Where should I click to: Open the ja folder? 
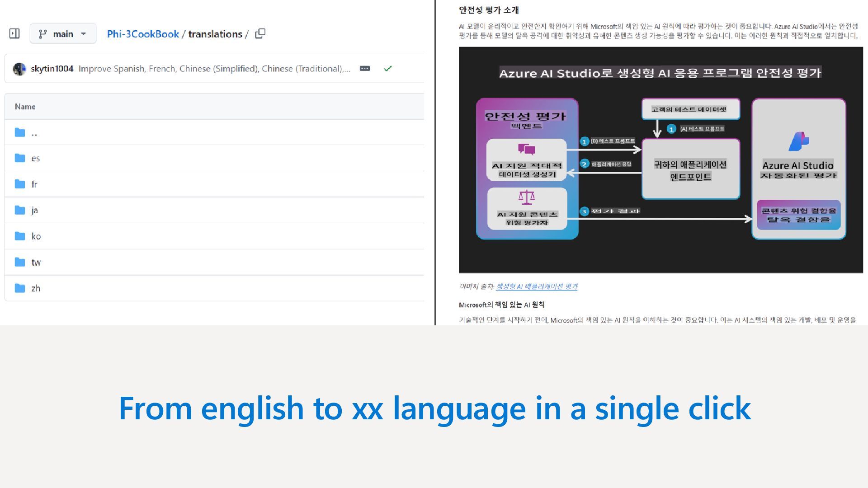click(34, 210)
